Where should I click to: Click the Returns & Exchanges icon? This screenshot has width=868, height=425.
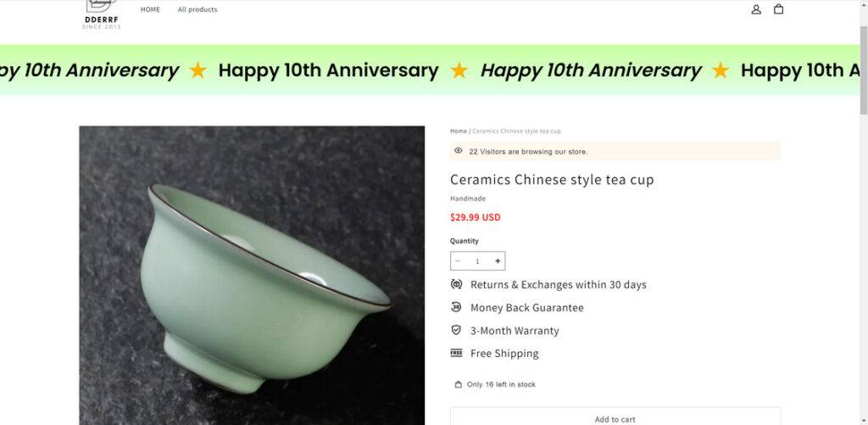point(456,284)
